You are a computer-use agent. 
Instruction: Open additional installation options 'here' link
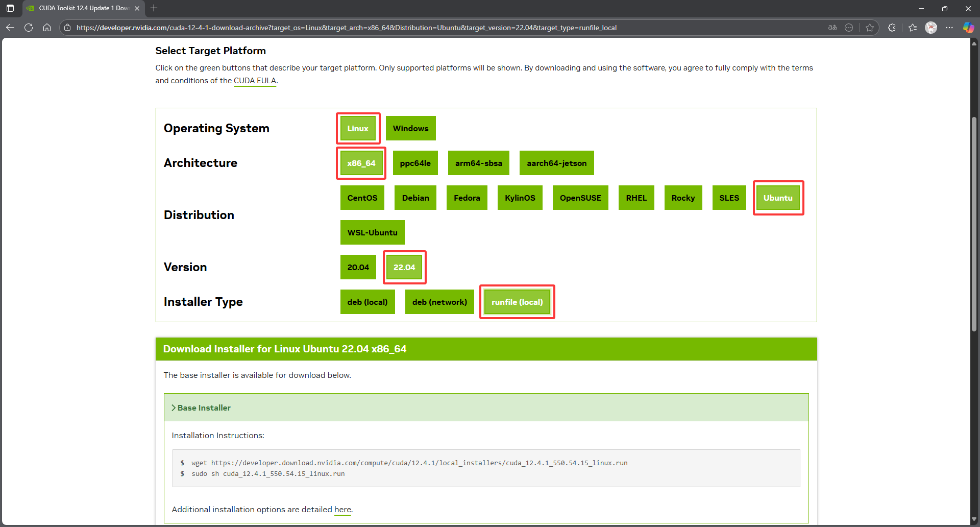tap(342, 510)
